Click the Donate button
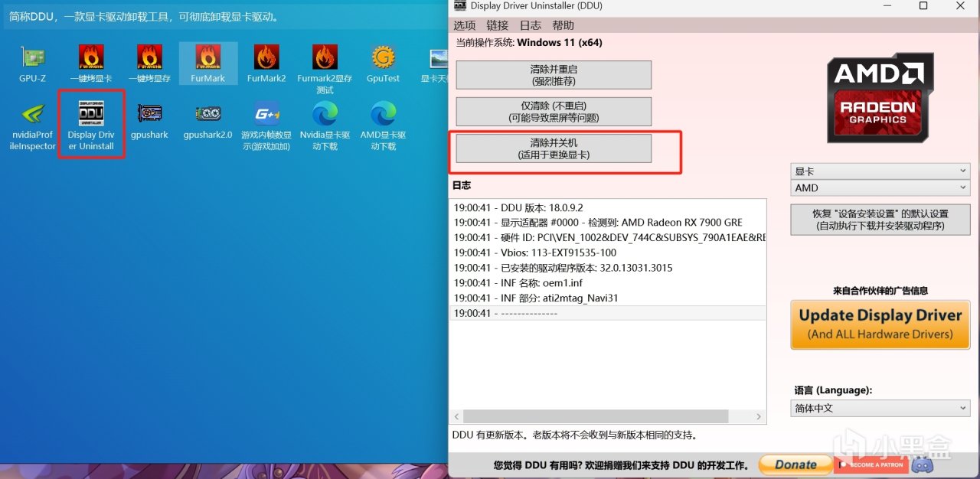980x479 pixels. tap(795, 464)
